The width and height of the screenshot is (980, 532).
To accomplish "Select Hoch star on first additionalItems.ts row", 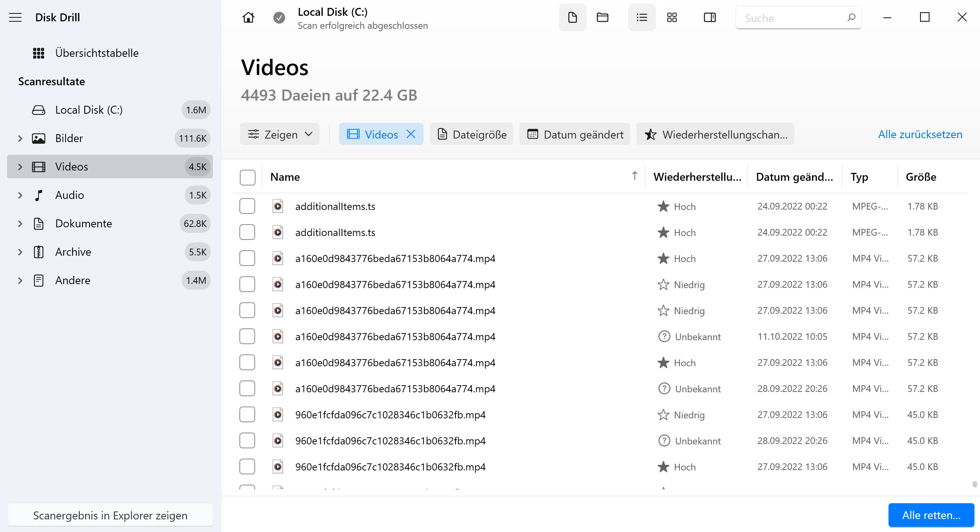I will [663, 206].
